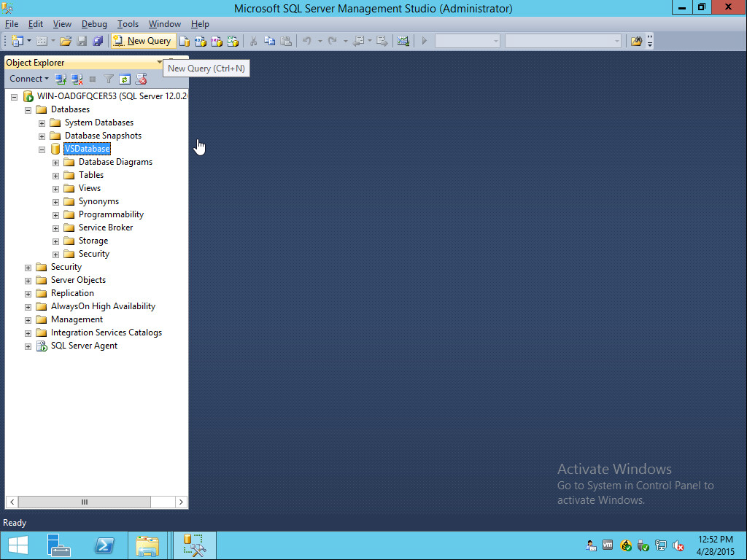The height and width of the screenshot is (560, 747).
Task: Open the Window menu
Action: 164,24
